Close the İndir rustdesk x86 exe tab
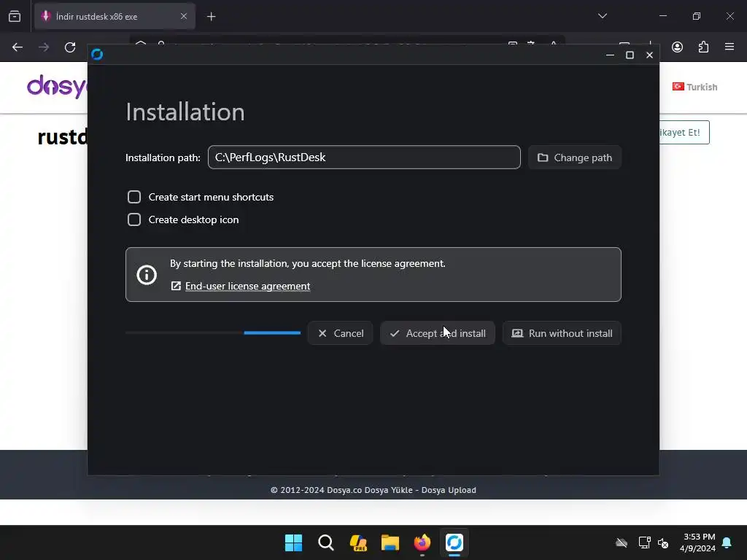Viewport: 747px width, 560px height. coord(183,16)
